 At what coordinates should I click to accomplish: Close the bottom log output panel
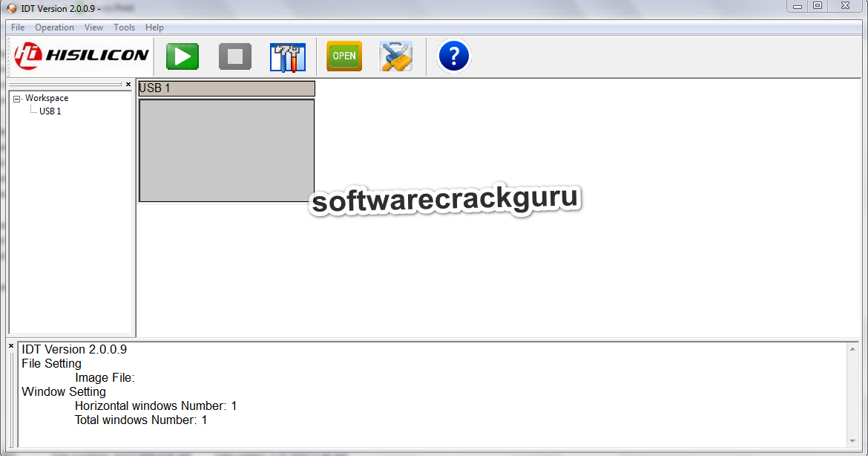(x=11, y=346)
